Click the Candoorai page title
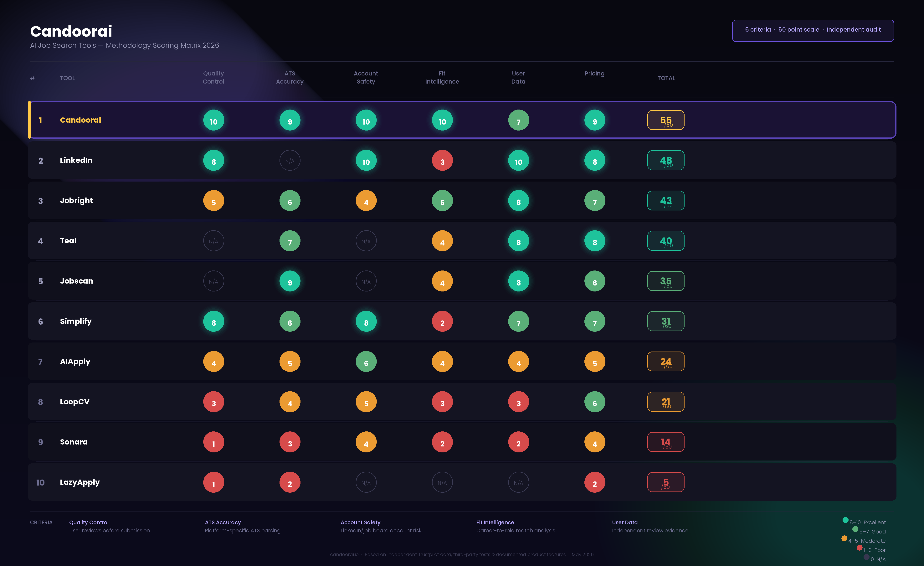 (71, 31)
